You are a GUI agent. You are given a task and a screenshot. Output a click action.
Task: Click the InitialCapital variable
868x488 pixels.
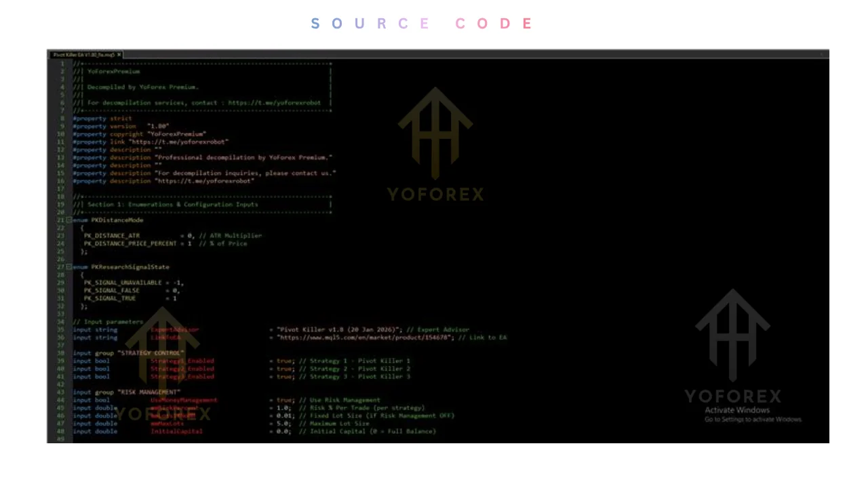[176, 431]
